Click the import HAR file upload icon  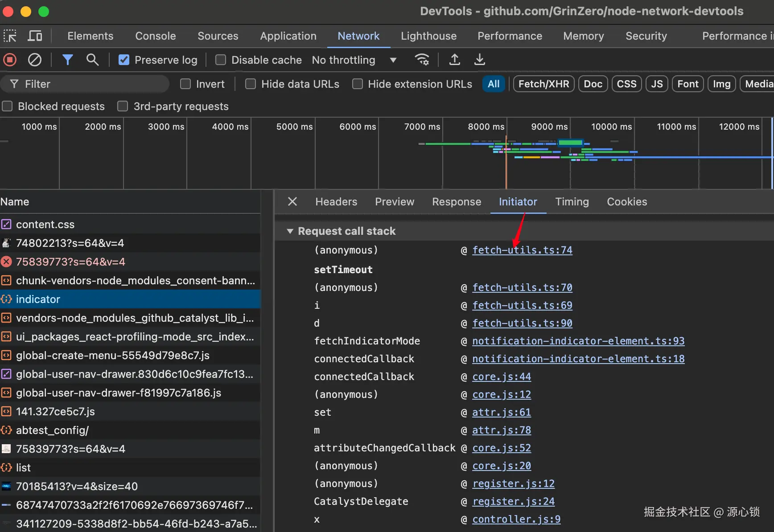coord(454,60)
